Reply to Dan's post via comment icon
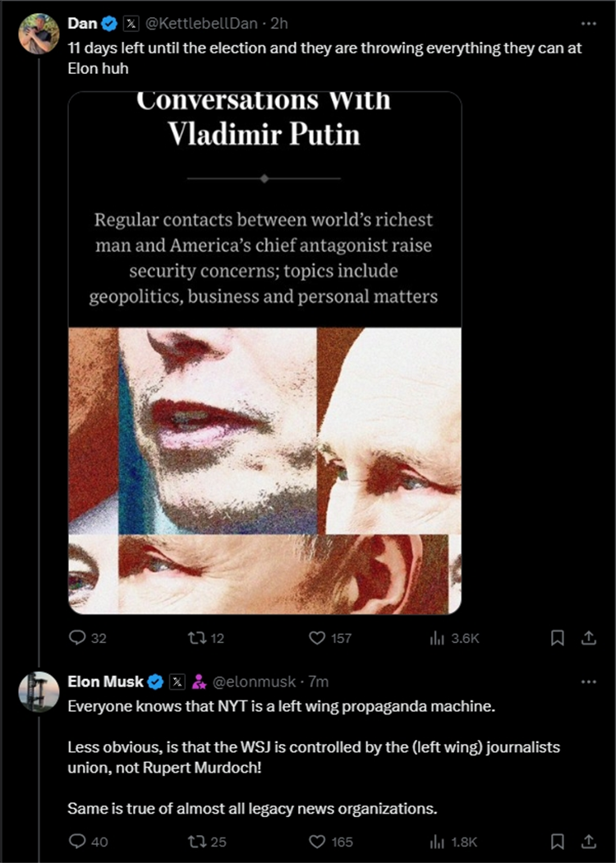This screenshot has width=616, height=863. tap(78, 638)
